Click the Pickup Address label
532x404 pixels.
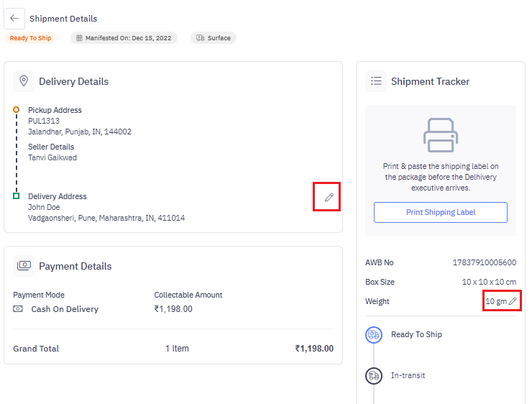(x=55, y=110)
